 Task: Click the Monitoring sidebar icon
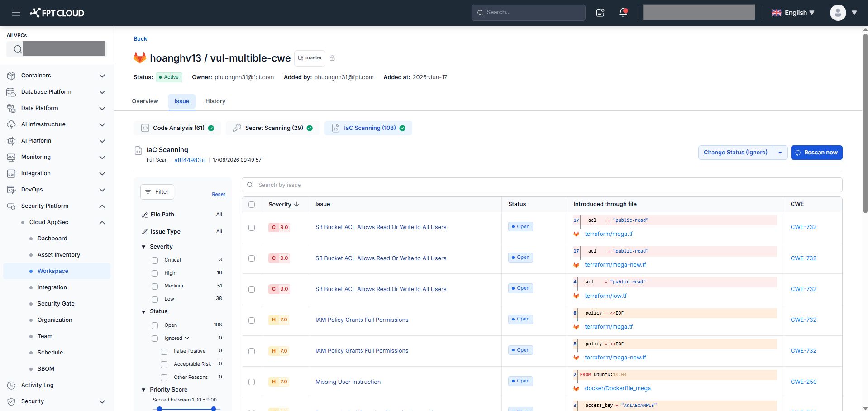click(x=11, y=157)
